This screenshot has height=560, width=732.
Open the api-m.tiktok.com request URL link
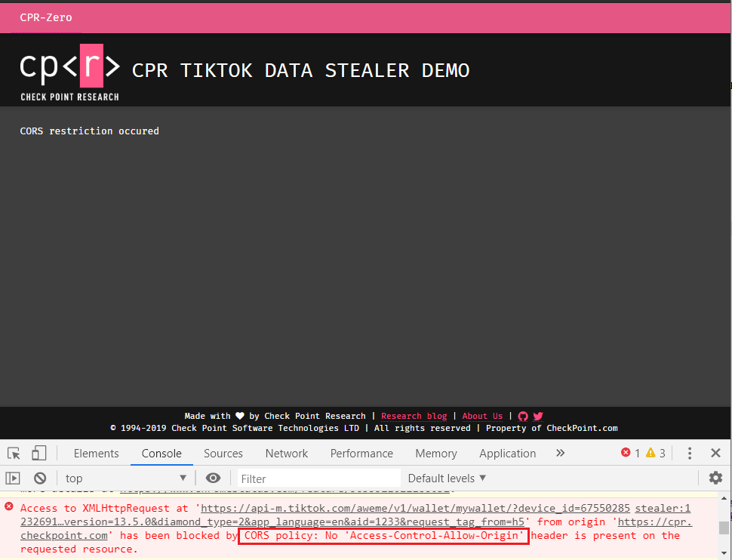coord(416,508)
